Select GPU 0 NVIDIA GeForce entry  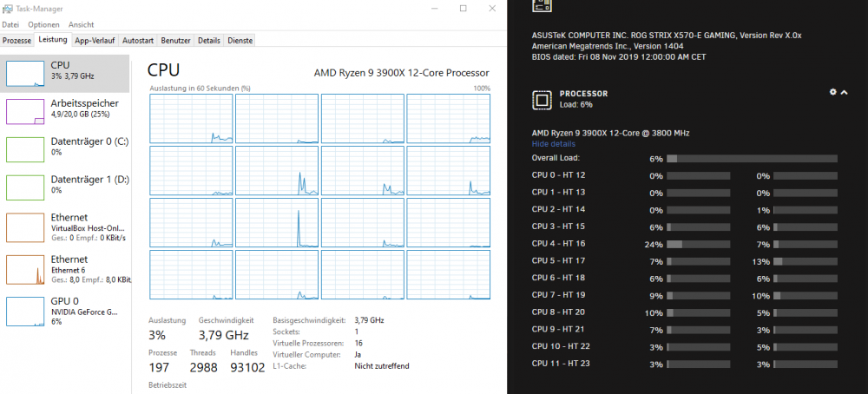pos(65,311)
